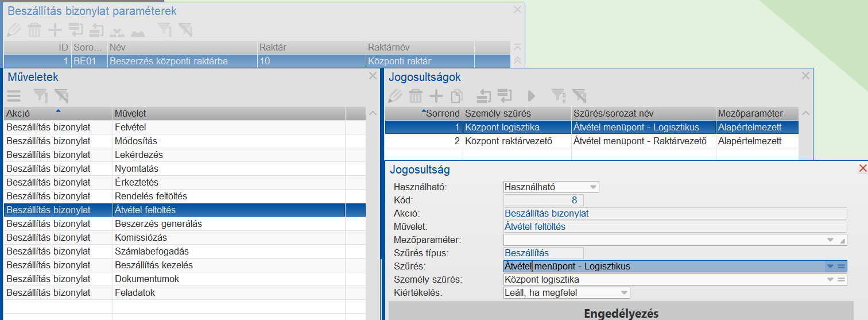Select the Nyomtatás operation row

(185, 169)
